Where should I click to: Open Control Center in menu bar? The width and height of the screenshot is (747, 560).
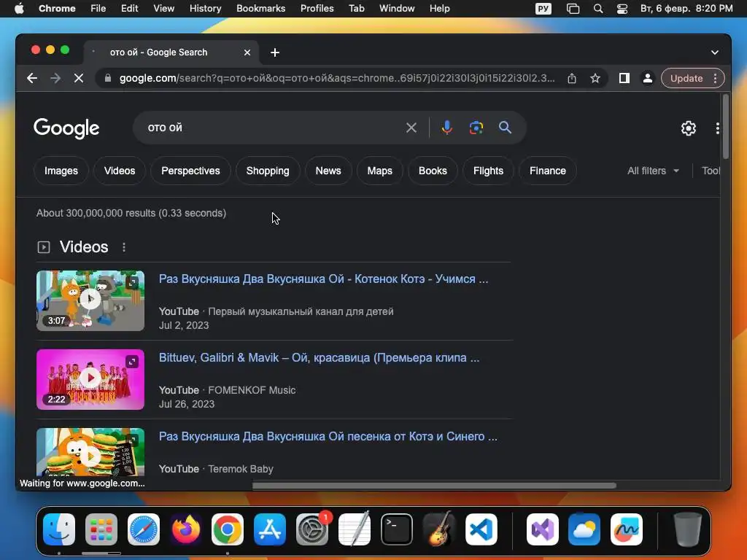click(x=622, y=9)
